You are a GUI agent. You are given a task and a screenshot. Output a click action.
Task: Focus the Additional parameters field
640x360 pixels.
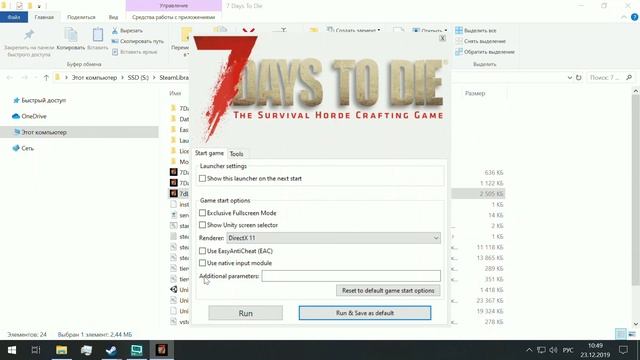[351, 276]
